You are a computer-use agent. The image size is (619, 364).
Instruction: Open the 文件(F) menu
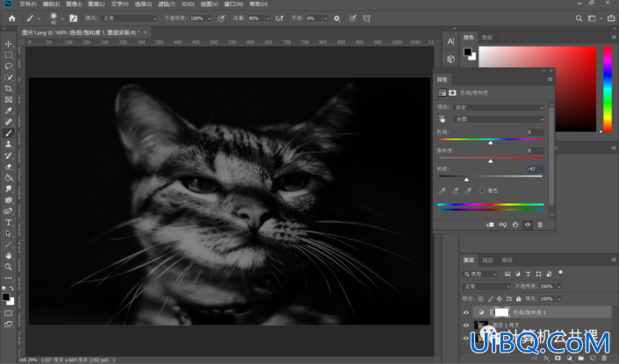[x=27, y=4]
